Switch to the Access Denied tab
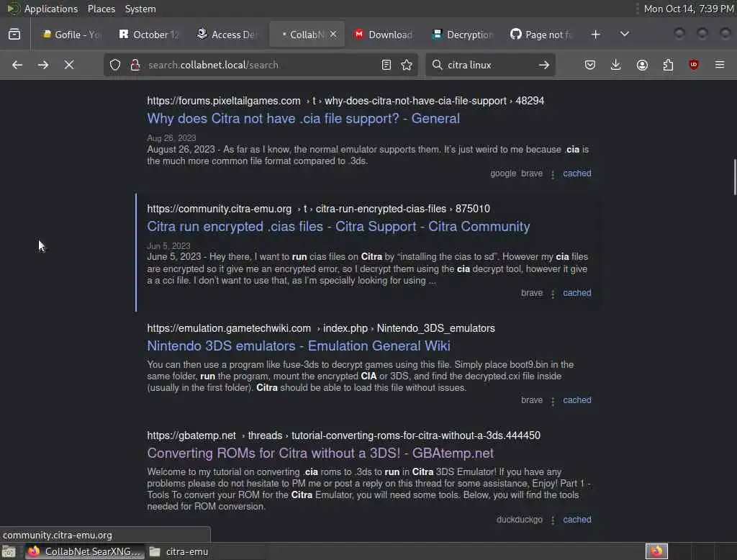737x560 pixels. tap(227, 35)
